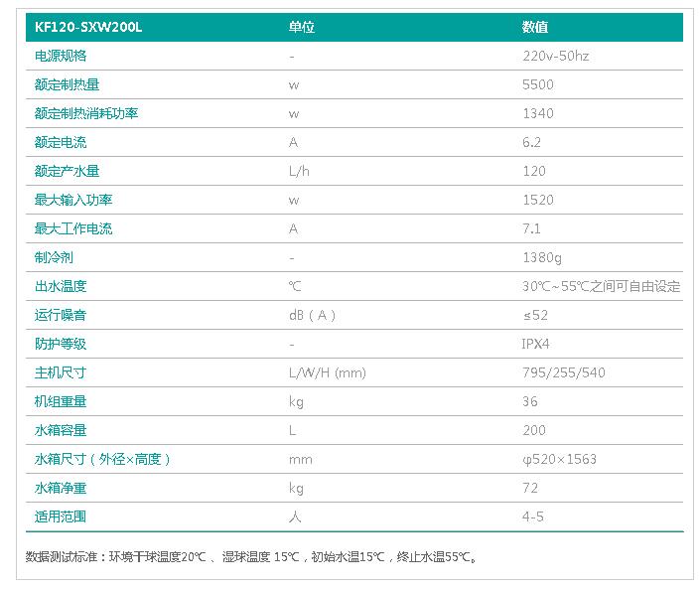Click the 1340 power value
The image size is (700, 590).
(538, 114)
